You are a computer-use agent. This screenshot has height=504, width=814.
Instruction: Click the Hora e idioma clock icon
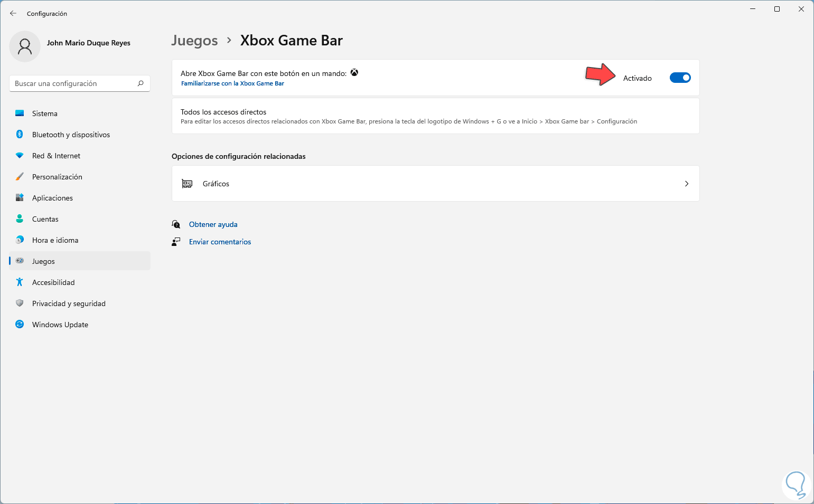20,240
